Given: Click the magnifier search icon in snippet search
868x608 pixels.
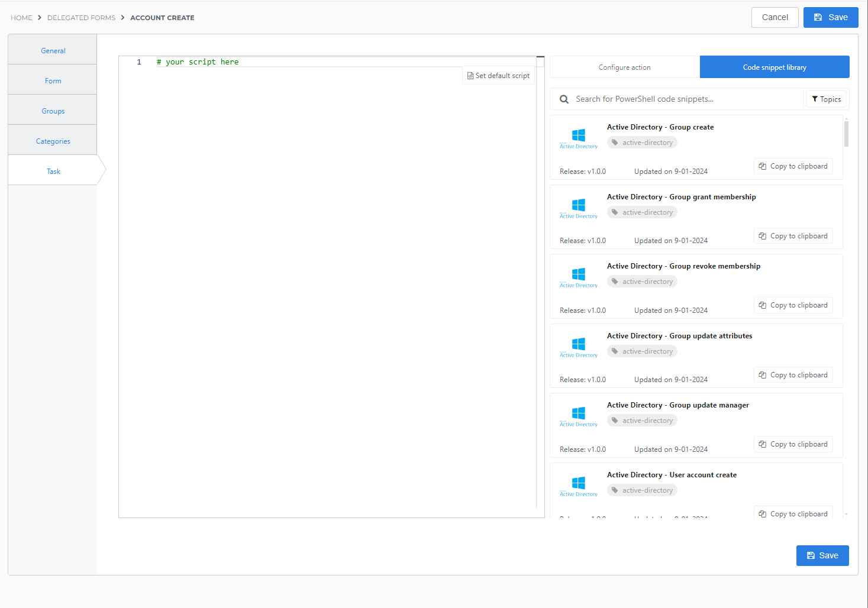Looking at the screenshot, I should tap(564, 99).
